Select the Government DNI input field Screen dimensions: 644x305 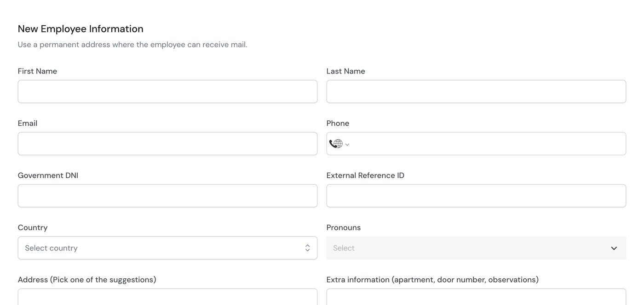pos(167,196)
